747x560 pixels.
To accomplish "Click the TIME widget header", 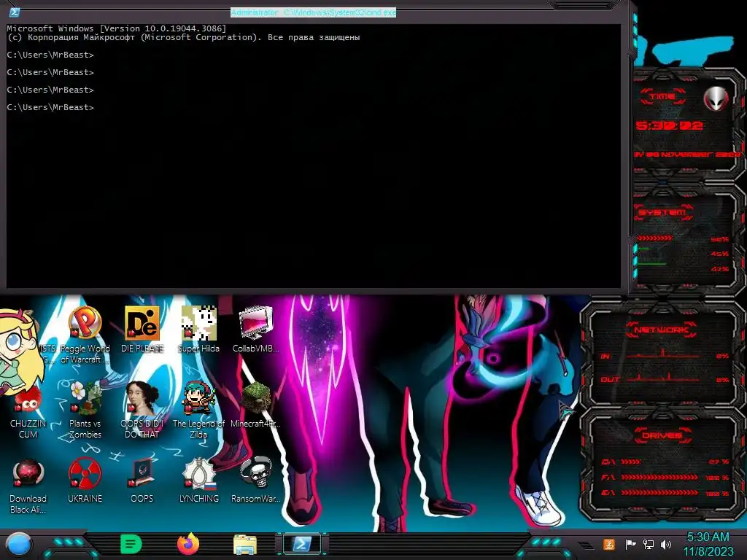I will pos(662,97).
